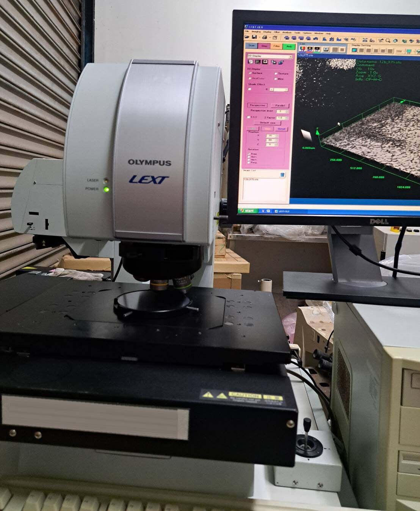Adjust the Z Factor spinner
420x511 pixels.
click(x=282, y=118)
